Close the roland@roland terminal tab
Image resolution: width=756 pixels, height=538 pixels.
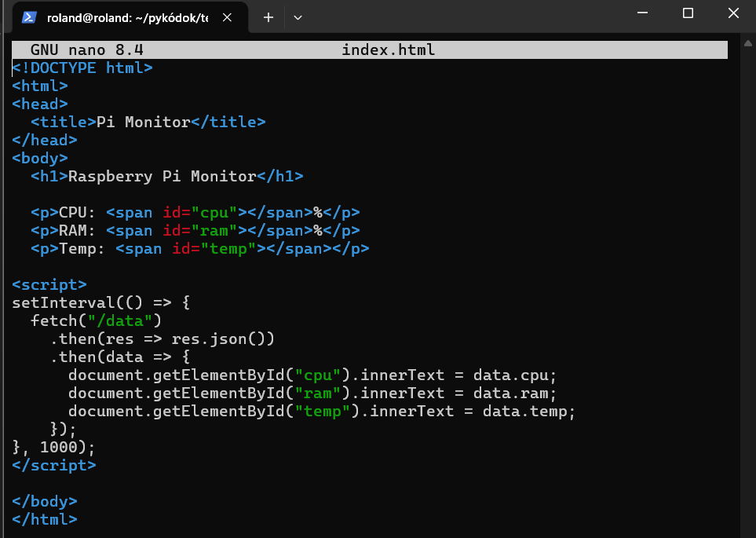pyautogui.click(x=227, y=18)
